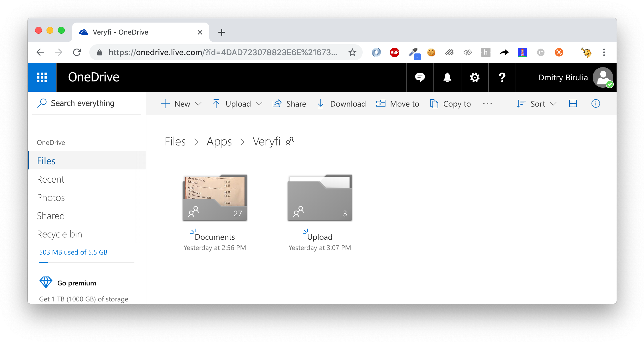Open the Share dialog from the toolbar

pos(289,104)
